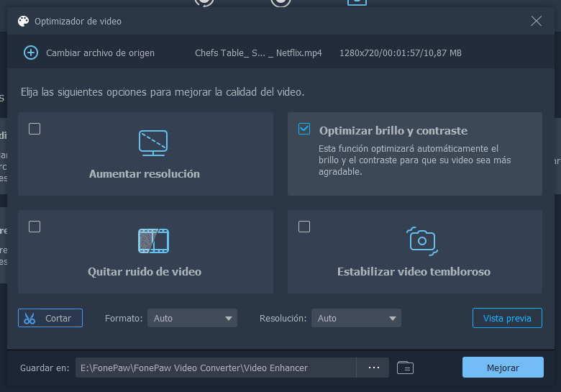Close the Optimizador de video dialog
Image resolution: width=561 pixels, height=392 pixels.
pyautogui.click(x=536, y=21)
